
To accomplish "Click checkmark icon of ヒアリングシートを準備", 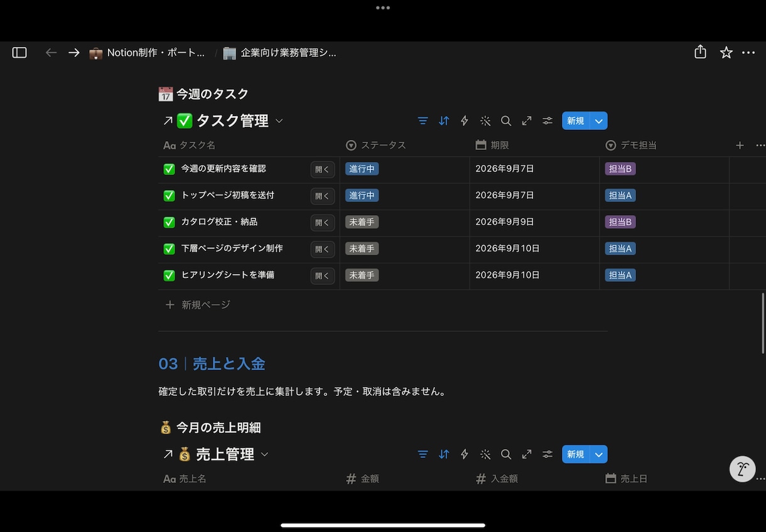I will click(169, 275).
